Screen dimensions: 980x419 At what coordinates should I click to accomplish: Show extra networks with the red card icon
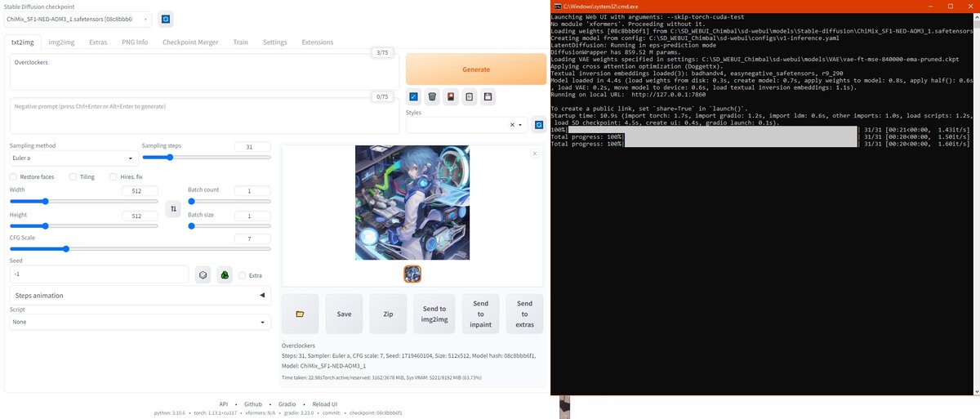[x=451, y=96]
